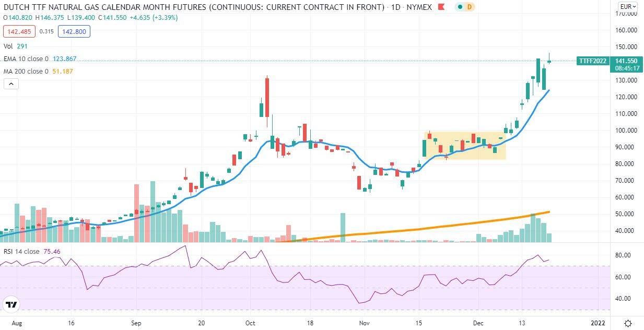This screenshot has width=644, height=330.
Task: Click the 100.000 price scale label
Action: click(x=626, y=130)
